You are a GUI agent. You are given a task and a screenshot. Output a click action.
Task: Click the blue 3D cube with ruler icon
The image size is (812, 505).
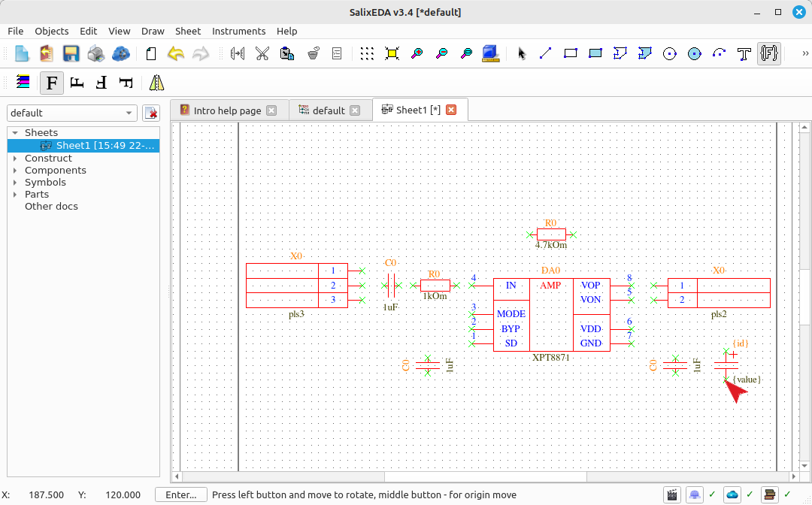(x=490, y=53)
